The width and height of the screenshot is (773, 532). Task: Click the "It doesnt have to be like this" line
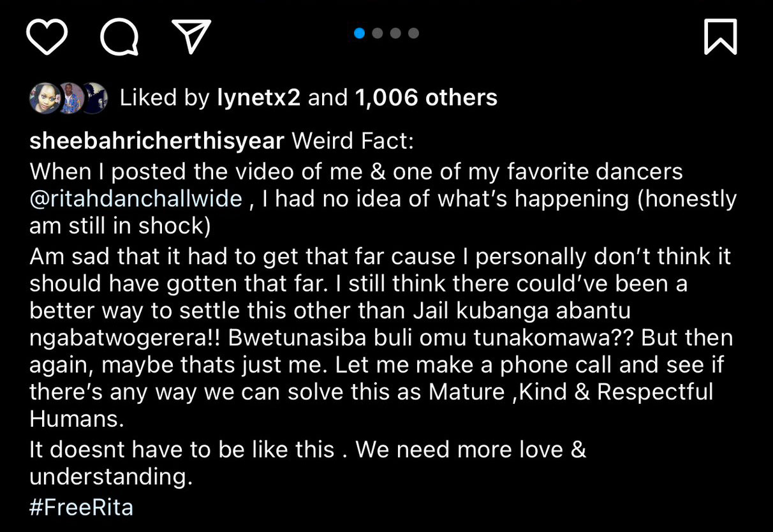(182, 449)
